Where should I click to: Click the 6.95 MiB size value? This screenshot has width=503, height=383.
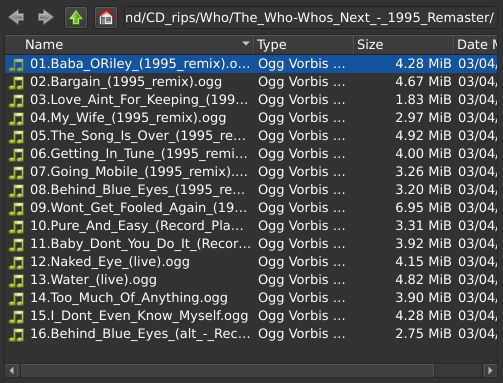click(x=423, y=208)
